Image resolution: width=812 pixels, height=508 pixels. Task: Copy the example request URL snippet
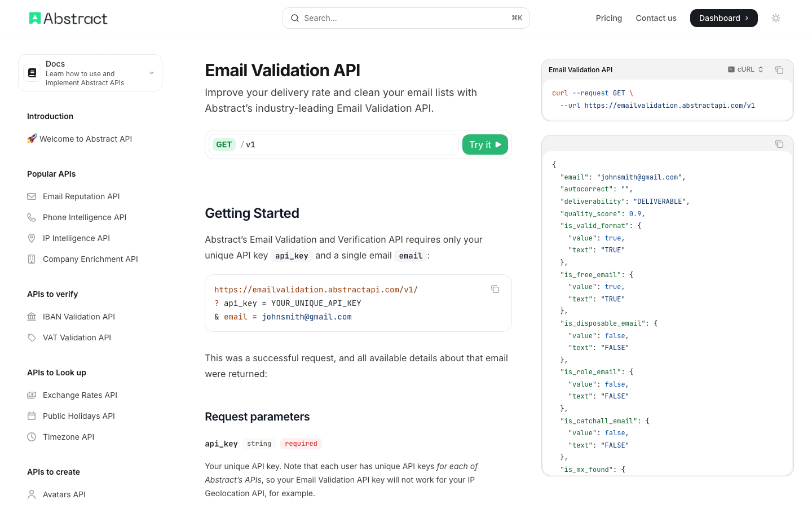pyautogui.click(x=495, y=289)
